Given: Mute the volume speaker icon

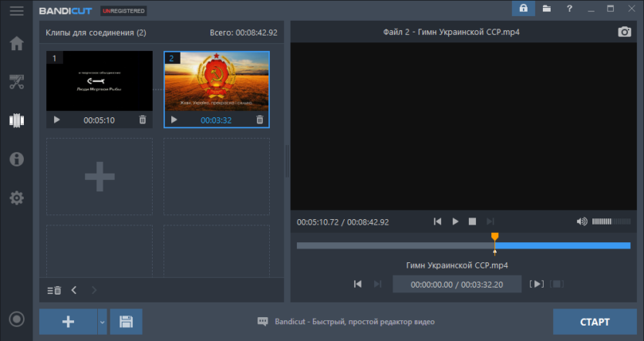Looking at the screenshot, I should (x=582, y=221).
